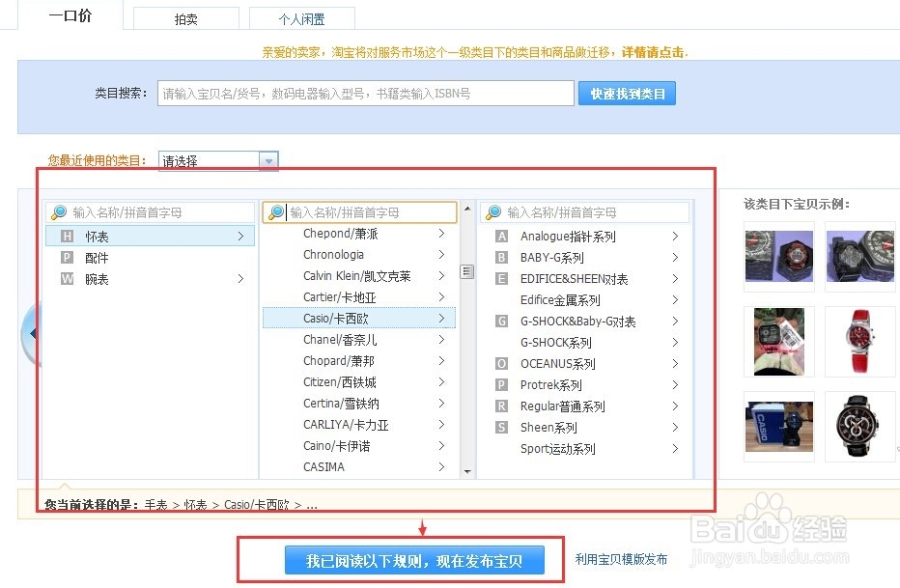Select brand Certina/雪铁纳
This screenshot has width=900, height=588.
(x=359, y=404)
